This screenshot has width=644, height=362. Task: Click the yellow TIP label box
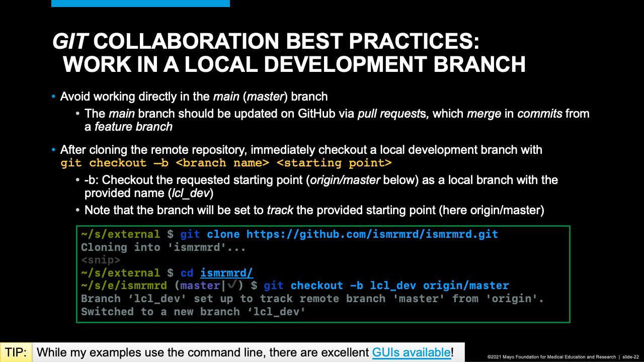(x=16, y=352)
